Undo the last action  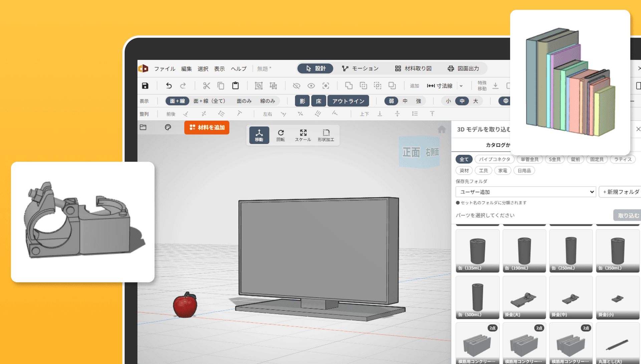169,86
